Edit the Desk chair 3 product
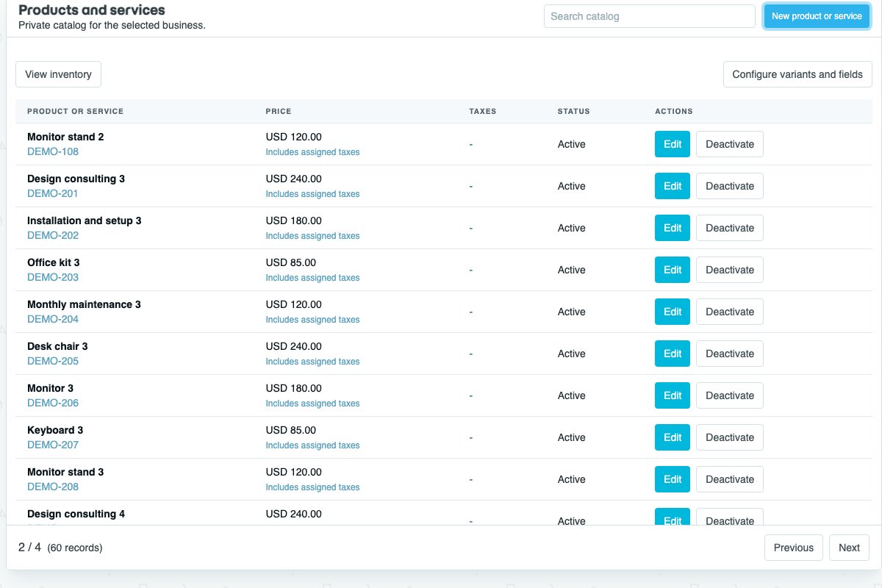 coord(673,354)
